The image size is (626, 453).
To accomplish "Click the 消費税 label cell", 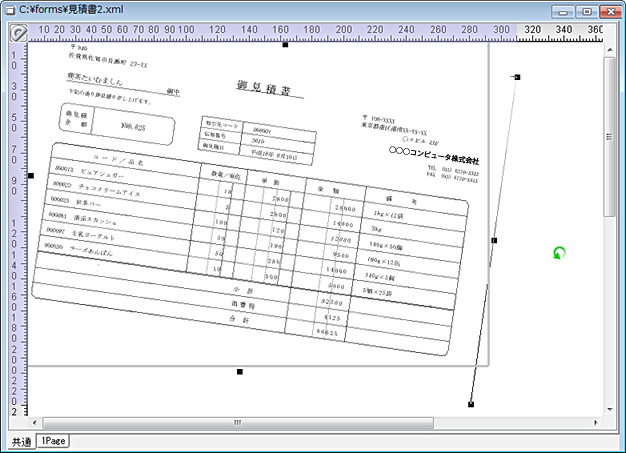I will coord(243,304).
